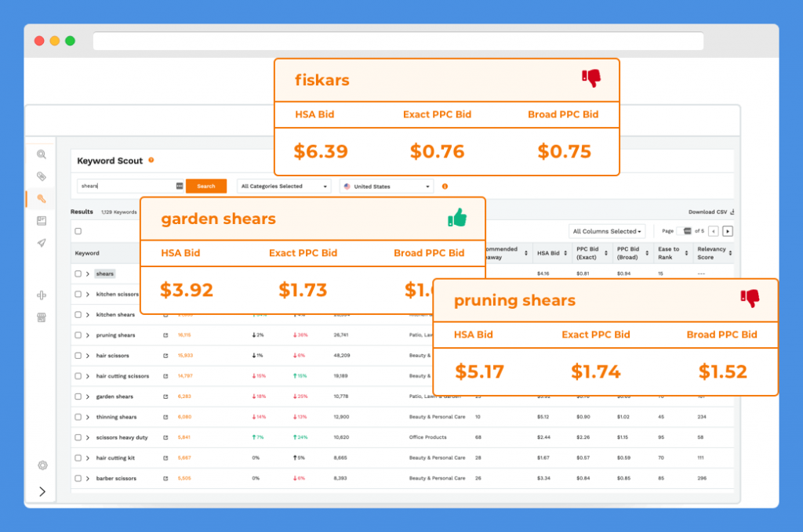Click the Download CSV link
This screenshot has width=803, height=532.
pos(711,212)
